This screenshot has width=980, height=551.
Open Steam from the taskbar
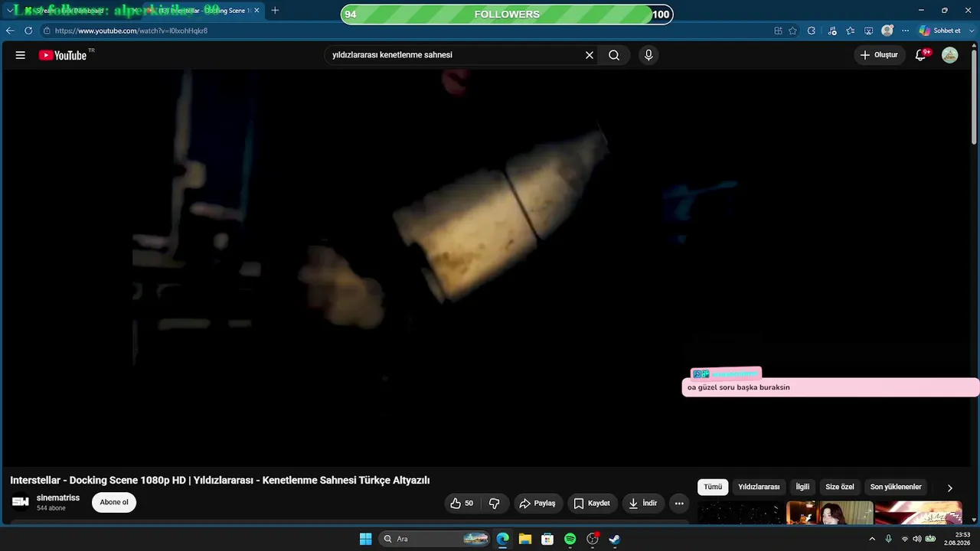(x=614, y=539)
